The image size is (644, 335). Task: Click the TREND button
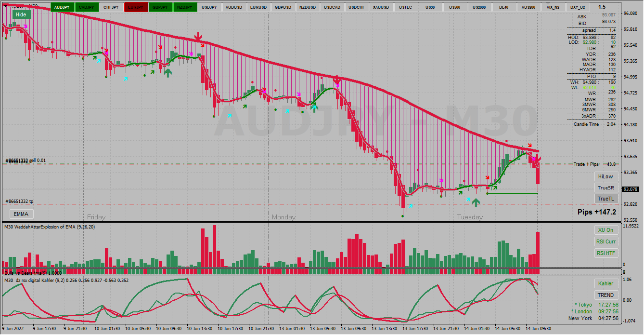pyautogui.click(x=605, y=295)
